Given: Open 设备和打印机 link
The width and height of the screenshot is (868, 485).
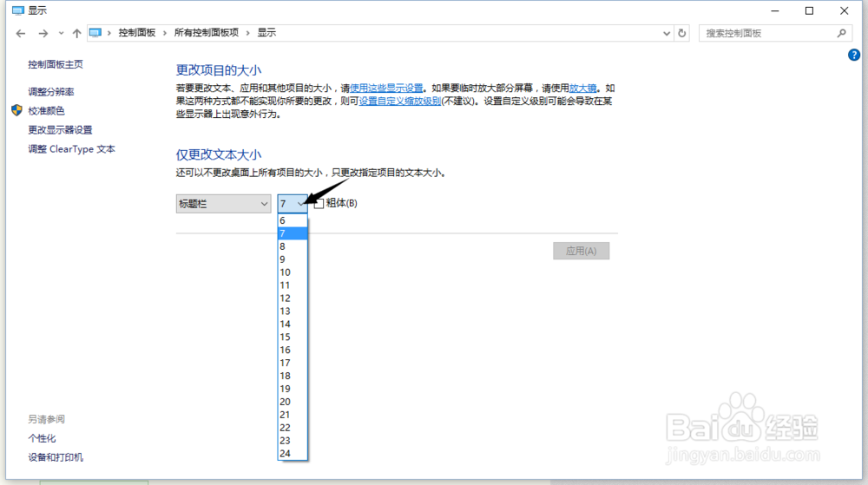Looking at the screenshot, I should [x=56, y=456].
